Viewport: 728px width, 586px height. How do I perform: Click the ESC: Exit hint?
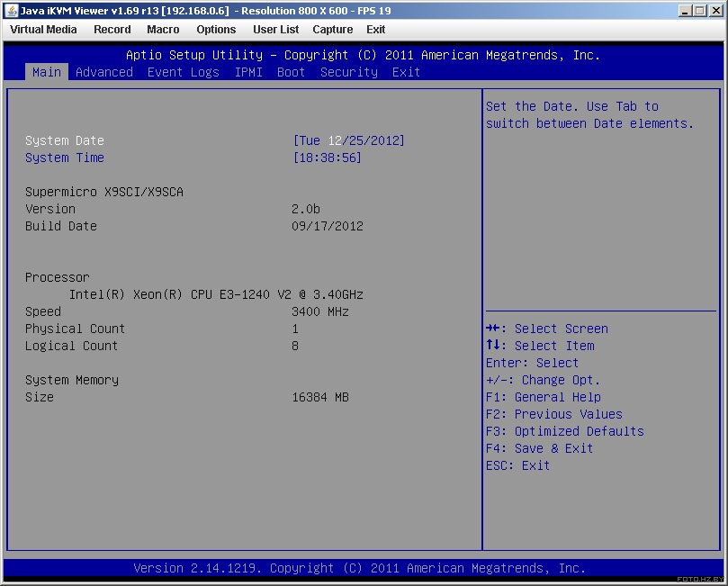(x=517, y=465)
